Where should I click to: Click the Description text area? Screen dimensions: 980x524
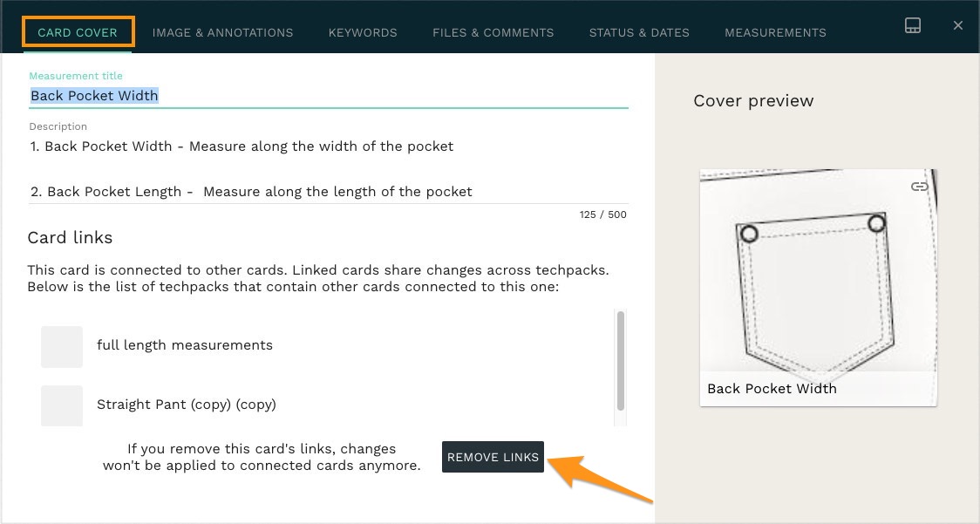328,169
